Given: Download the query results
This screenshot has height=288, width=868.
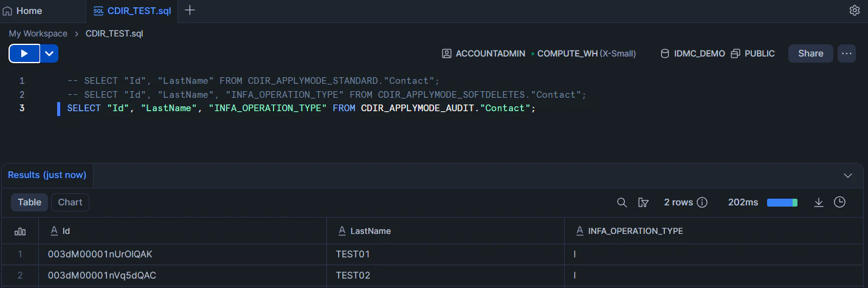Looking at the screenshot, I should (819, 202).
